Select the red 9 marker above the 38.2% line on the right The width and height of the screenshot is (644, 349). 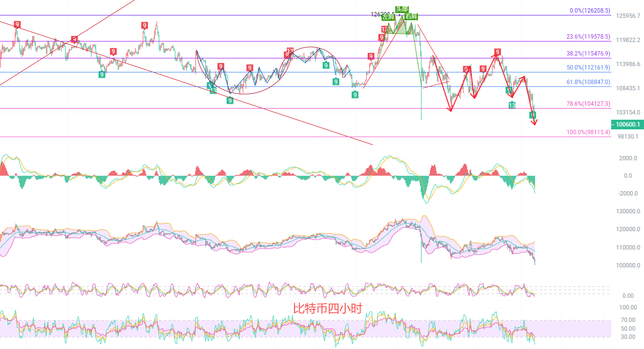coord(497,52)
